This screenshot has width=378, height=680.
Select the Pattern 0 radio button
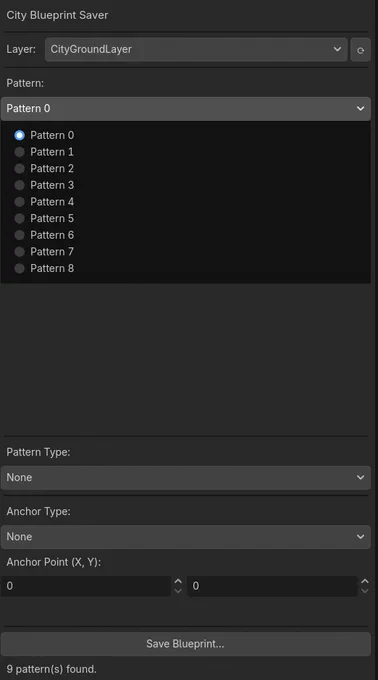click(x=19, y=135)
